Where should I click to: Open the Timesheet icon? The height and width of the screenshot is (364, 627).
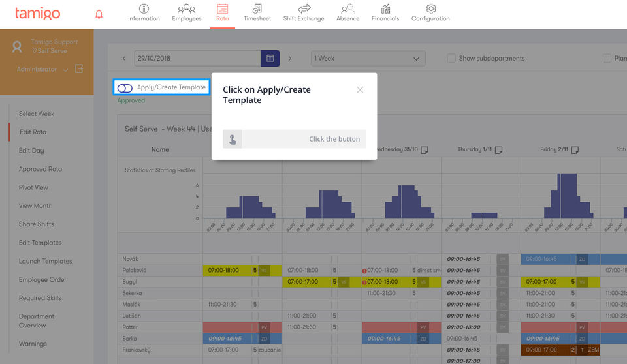[257, 8]
